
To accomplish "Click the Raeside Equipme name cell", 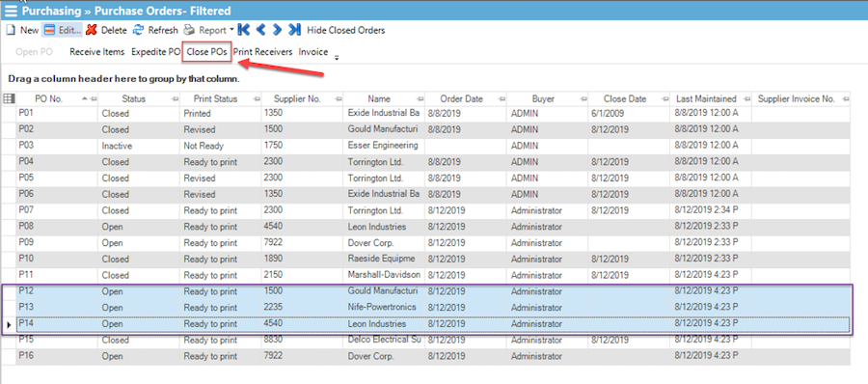I will [x=384, y=259].
